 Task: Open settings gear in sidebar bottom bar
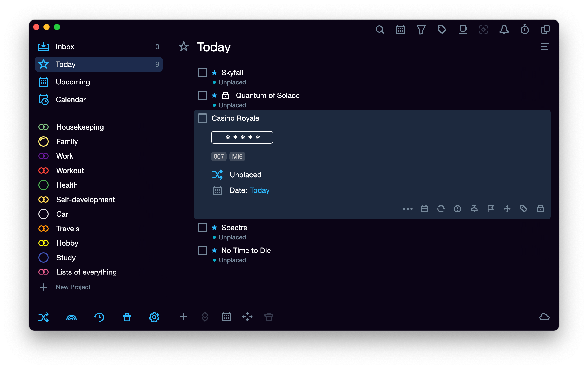[154, 317]
